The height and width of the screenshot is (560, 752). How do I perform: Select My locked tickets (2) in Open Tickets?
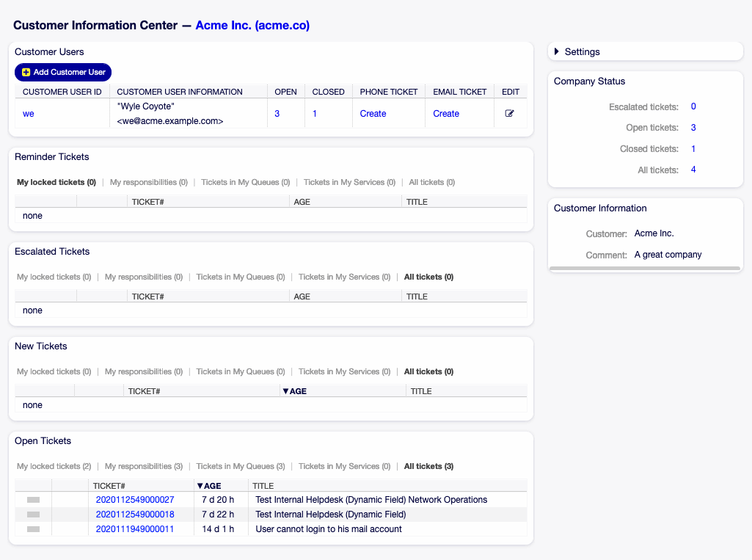54,466
